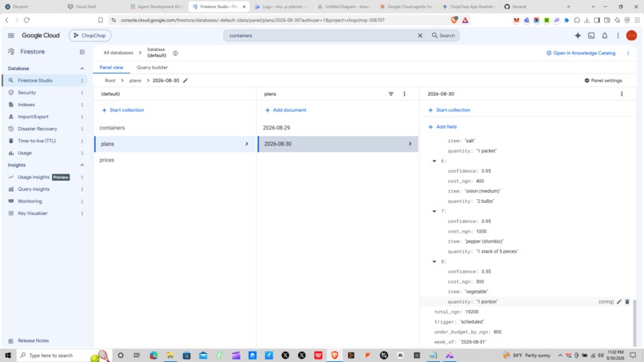Click plans in the path breadcrumb
Image resolution: width=644 pixels, height=362 pixels.
coord(135,81)
